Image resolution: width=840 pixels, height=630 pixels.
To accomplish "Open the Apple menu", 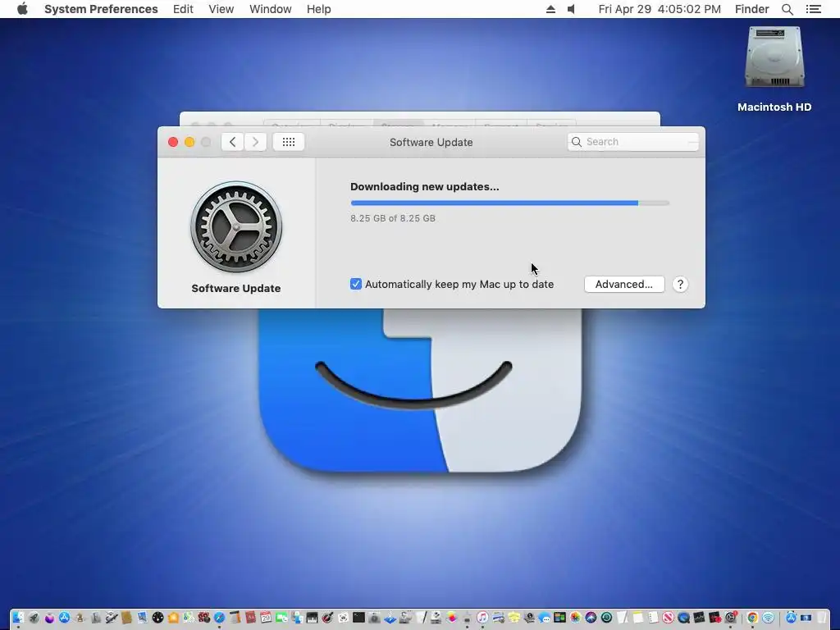I will (x=22, y=9).
